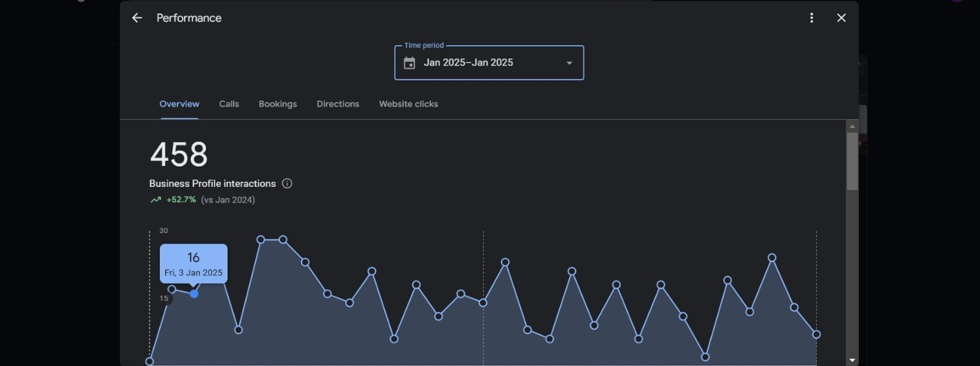Select the Overview tab
This screenshot has width=980, height=366.
click(x=179, y=104)
